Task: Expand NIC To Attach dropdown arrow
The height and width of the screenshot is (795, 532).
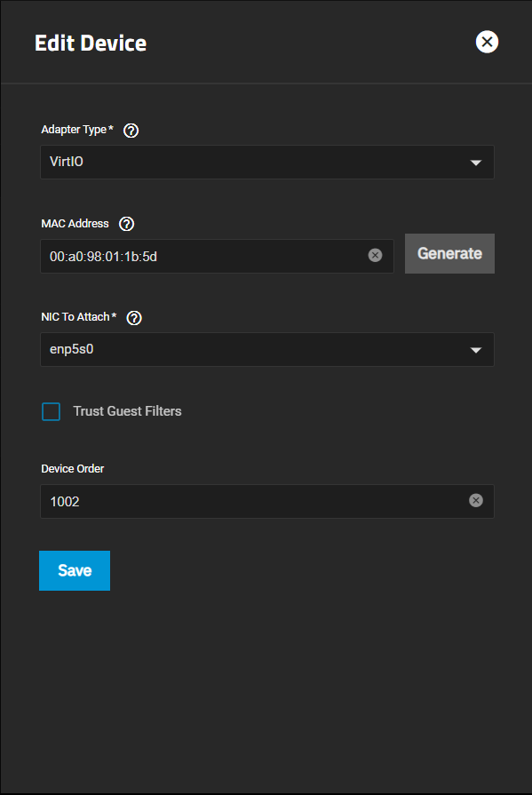Action: click(x=476, y=350)
